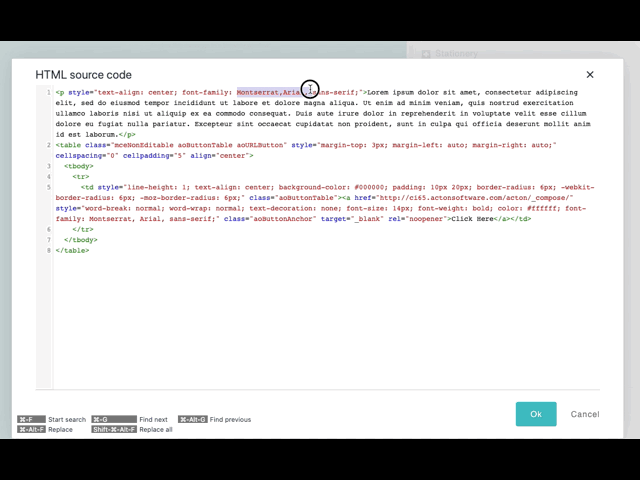The image size is (640, 480).
Task: Click the 'Start search' label
Action: [x=67, y=419]
